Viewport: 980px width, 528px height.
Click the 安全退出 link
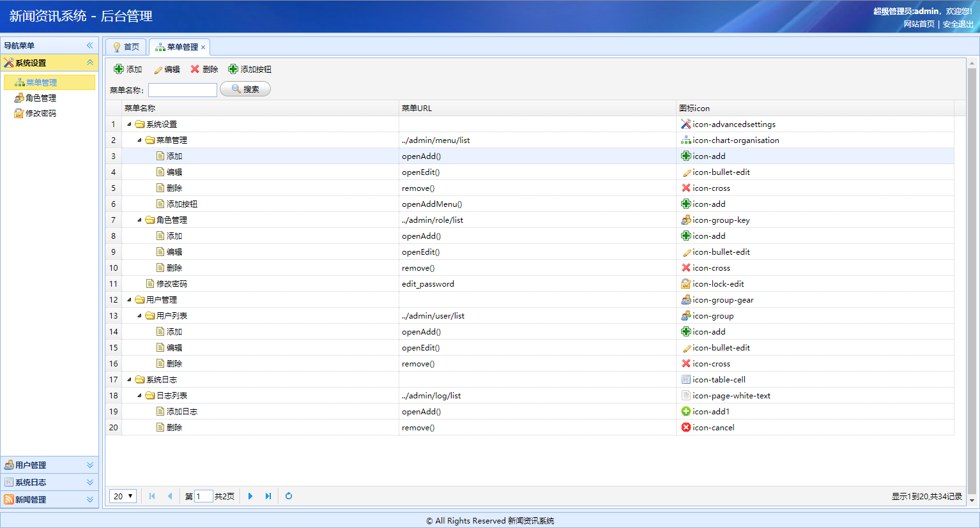click(x=958, y=24)
